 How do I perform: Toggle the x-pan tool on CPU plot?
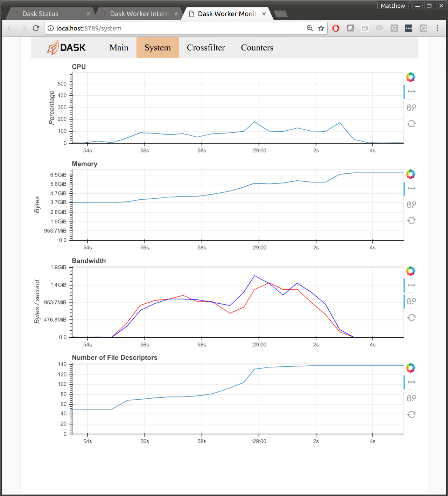(x=412, y=91)
